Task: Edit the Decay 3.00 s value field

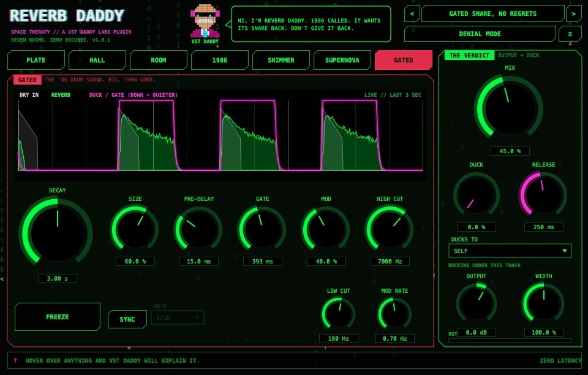Action: (58, 279)
